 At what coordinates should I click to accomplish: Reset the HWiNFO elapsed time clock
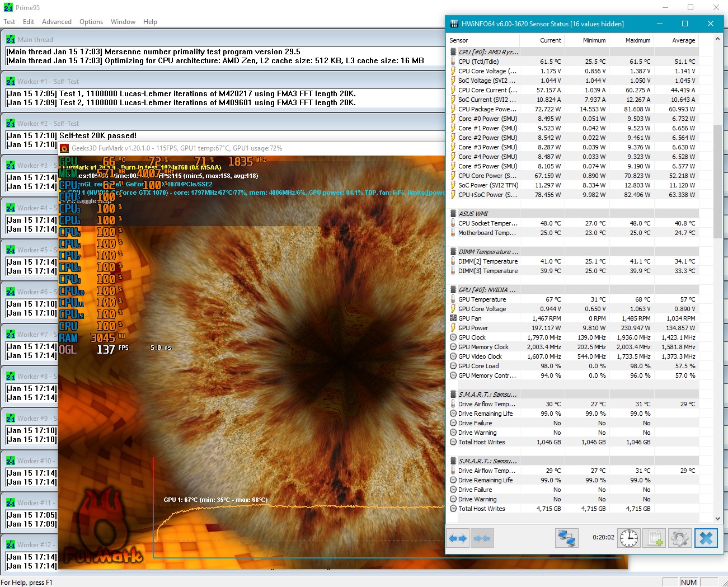(629, 538)
